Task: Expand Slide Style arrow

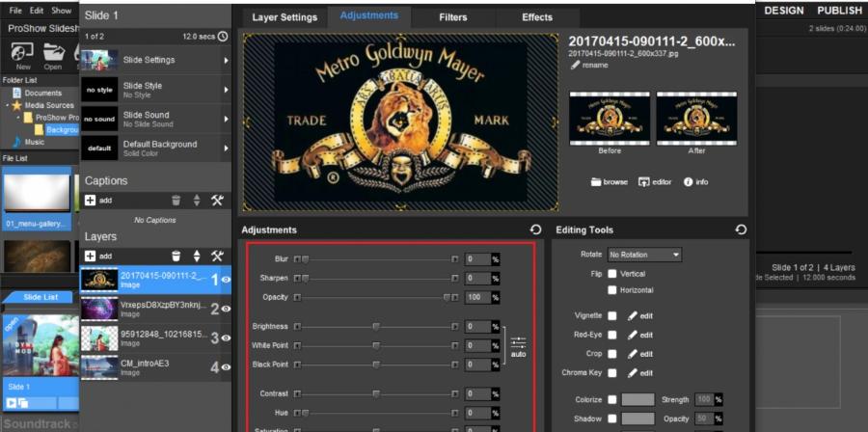Action: click(226, 90)
